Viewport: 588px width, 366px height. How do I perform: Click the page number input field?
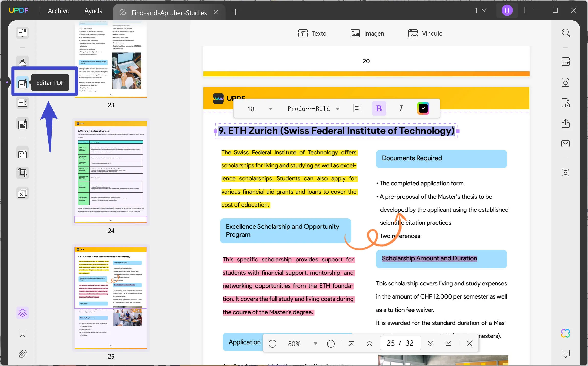pyautogui.click(x=400, y=343)
